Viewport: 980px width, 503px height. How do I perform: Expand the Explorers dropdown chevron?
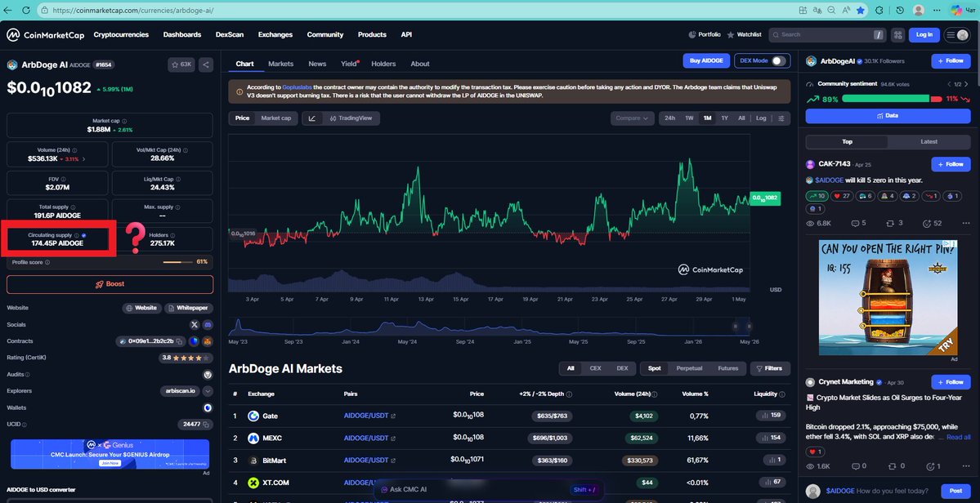pos(208,391)
